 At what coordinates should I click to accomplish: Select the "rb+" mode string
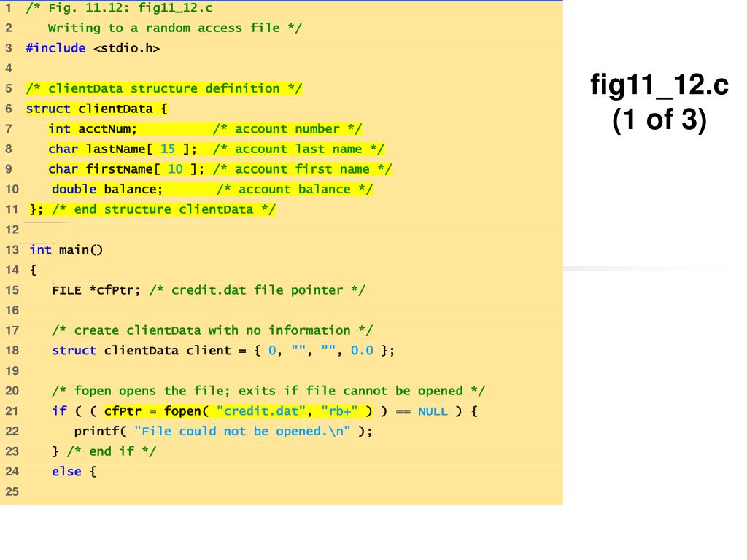[x=339, y=411]
